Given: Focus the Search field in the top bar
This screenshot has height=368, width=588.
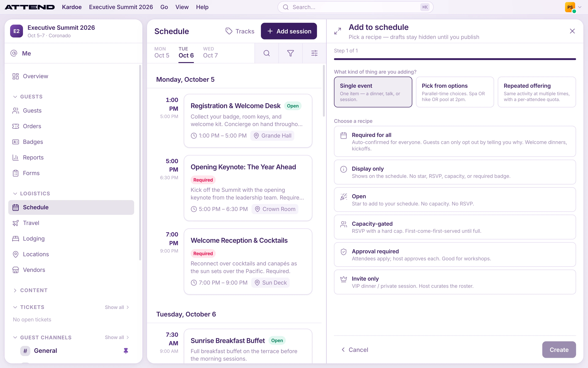Looking at the screenshot, I should 355,7.
